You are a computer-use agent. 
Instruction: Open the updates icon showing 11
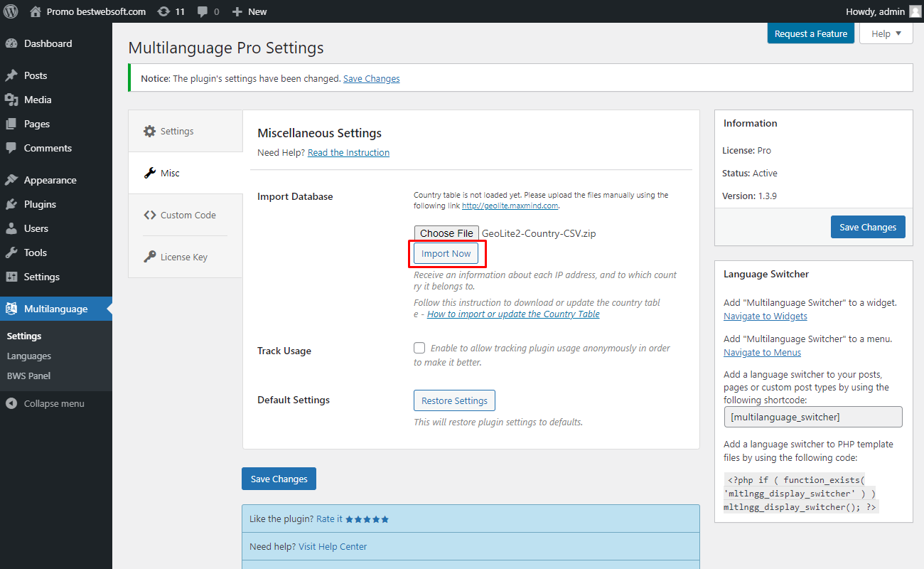(x=163, y=11)
